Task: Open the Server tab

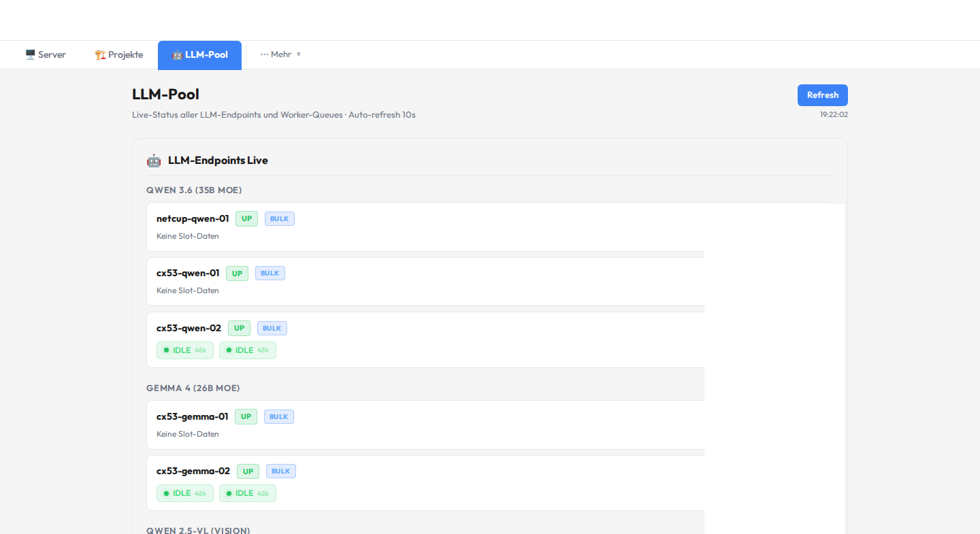Action: pyautogui.click(x=46, y=54)
